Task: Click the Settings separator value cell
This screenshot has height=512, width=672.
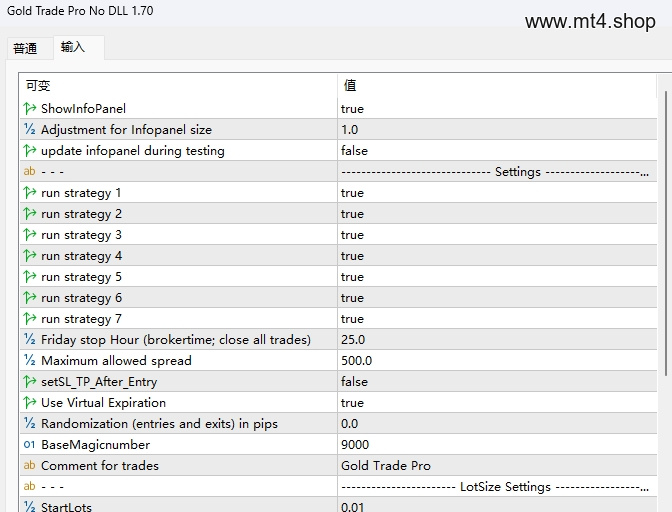Action: [497, 171]
